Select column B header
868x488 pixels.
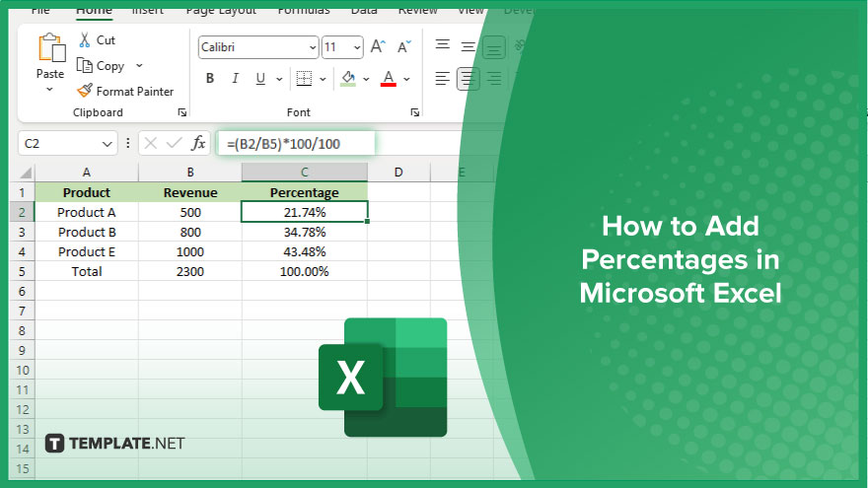tap(189, 173)
